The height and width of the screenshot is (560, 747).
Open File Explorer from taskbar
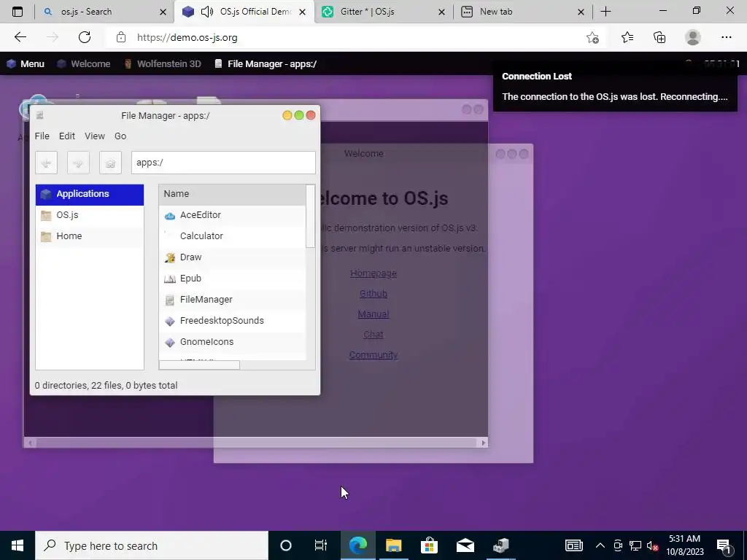coord(393,545)
